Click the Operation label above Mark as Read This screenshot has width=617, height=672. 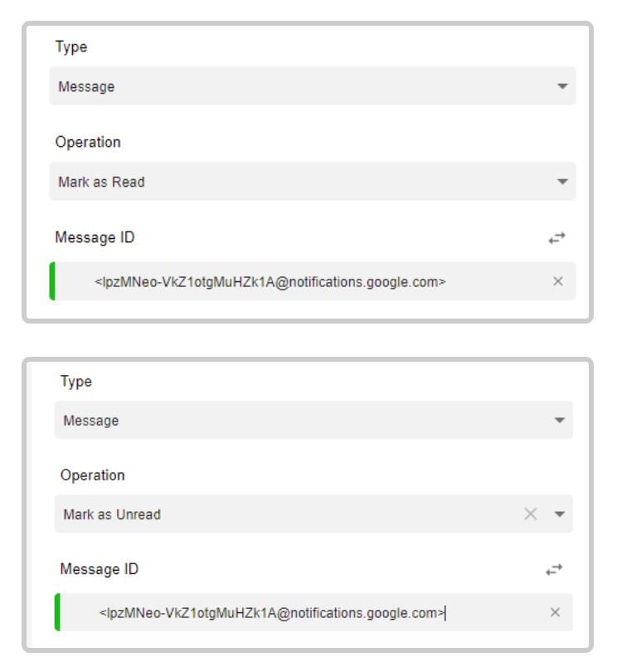pos(88,143)
